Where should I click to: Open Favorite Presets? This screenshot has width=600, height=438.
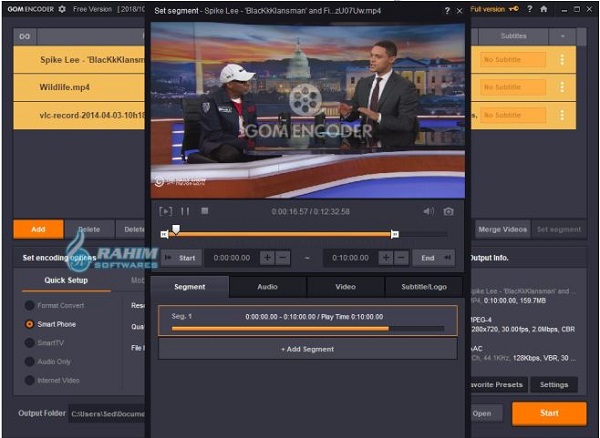pyautogui.click(x=499, y=385)
